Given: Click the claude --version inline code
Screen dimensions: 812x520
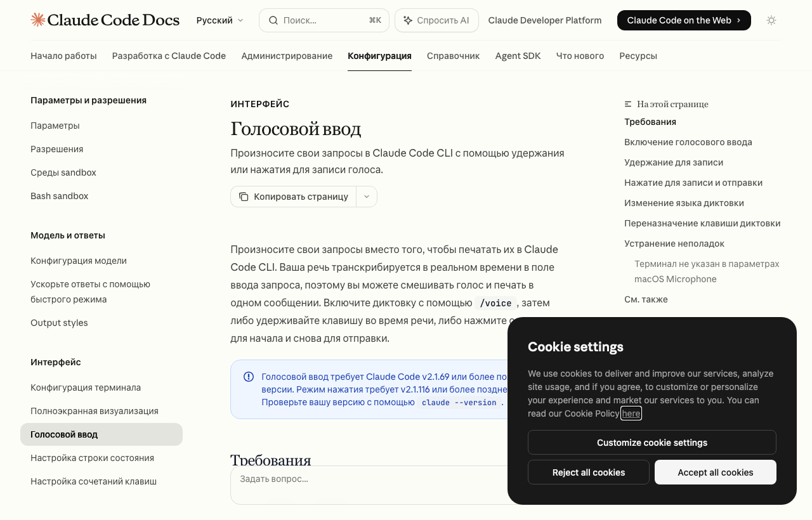Looking at the screenshot, I should click(x=459, y=402).
